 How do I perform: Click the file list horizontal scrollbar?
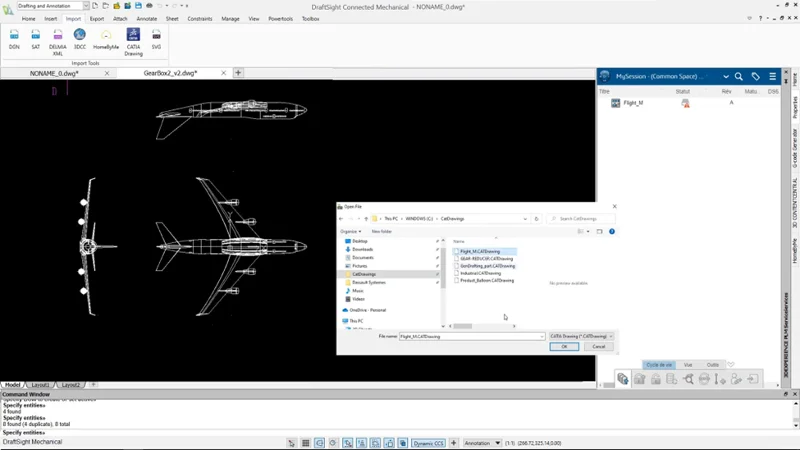pos(485,326)
